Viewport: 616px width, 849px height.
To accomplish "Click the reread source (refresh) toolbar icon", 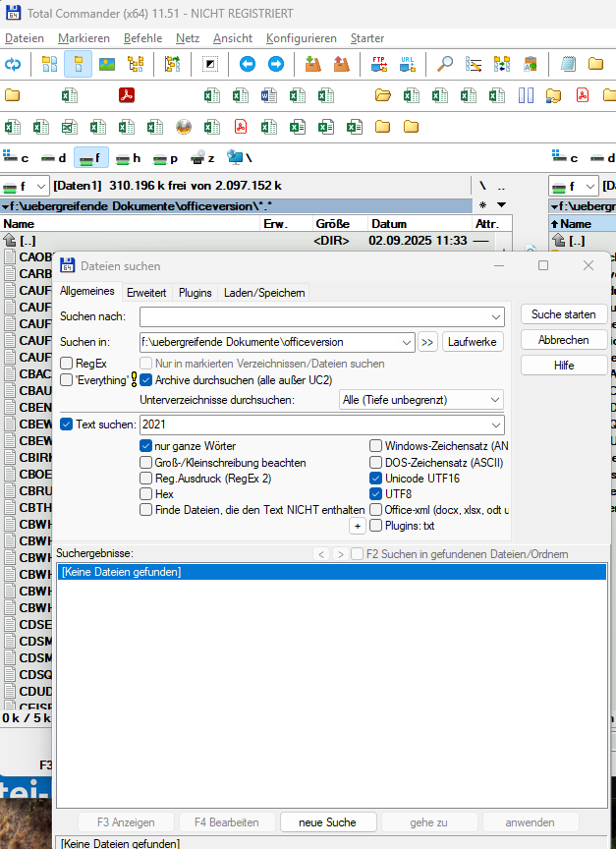I will (x=13, y=65).
